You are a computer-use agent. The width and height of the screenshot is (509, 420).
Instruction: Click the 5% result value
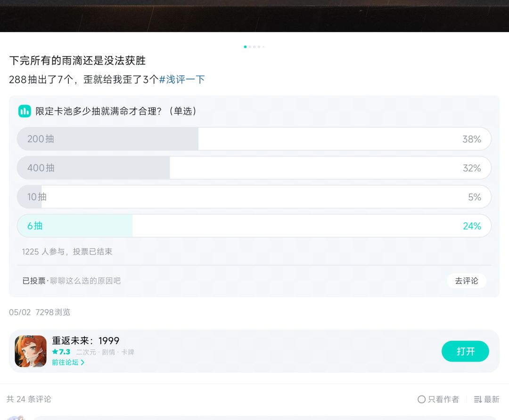(x=474, y=197)
